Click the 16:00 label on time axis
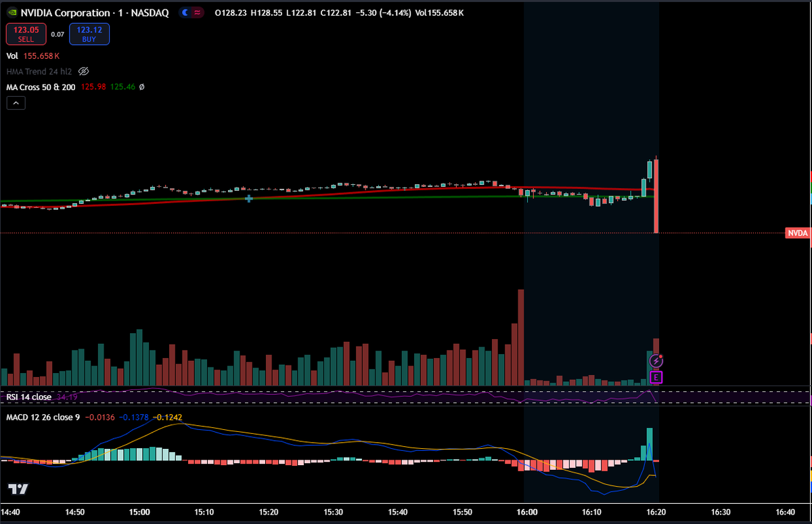This screenshot has height=524, width=812. pos(526,512)
